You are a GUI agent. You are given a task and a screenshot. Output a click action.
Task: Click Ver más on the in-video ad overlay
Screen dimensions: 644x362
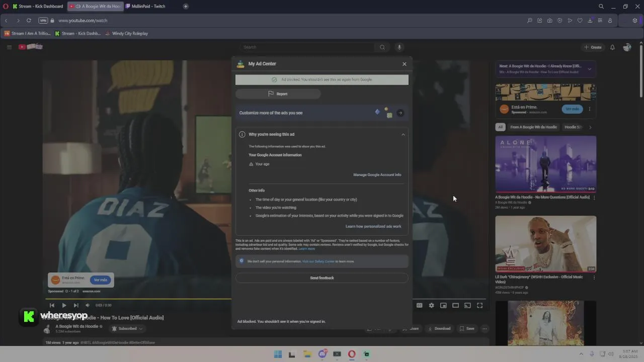[x=101, y=280]
